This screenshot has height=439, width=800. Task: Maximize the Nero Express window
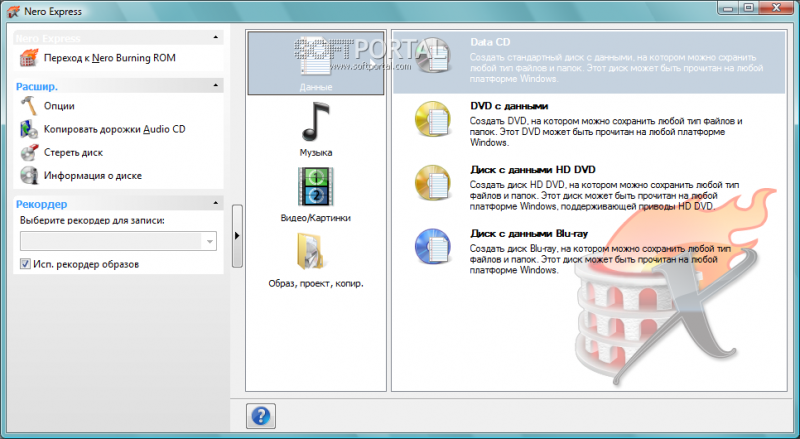tap(748, 8)
